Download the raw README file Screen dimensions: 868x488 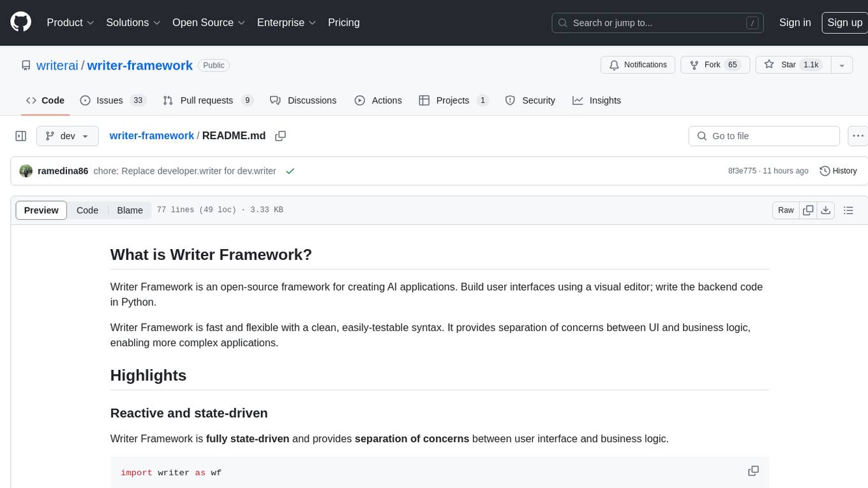coord(826,210)
